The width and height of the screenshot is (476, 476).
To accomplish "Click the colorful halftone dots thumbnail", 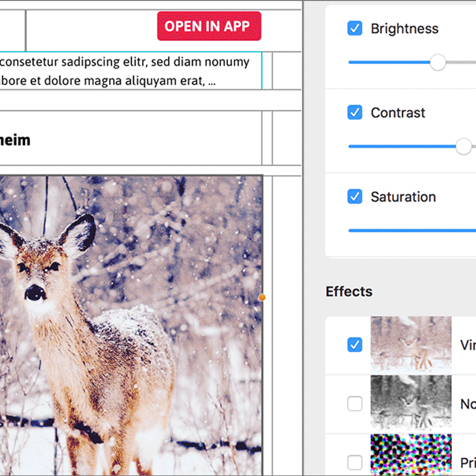I will [x=411, y=455].
